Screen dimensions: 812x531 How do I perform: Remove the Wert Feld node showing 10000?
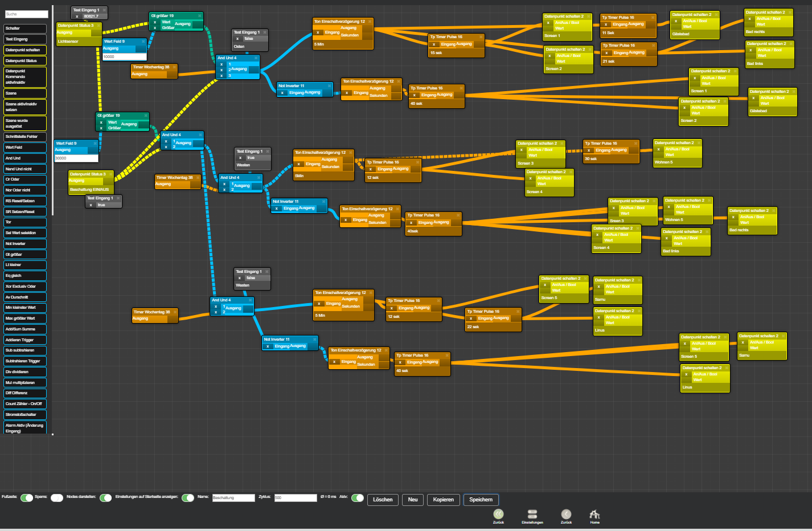tap(143, 42)
